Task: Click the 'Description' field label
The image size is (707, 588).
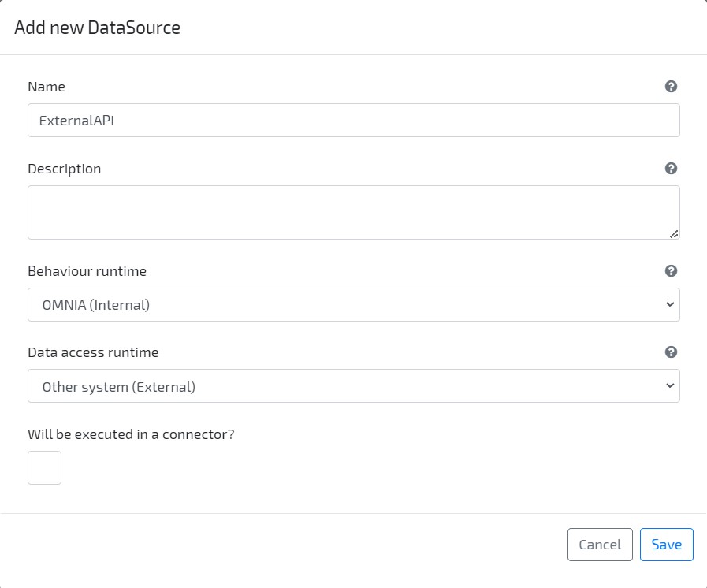Action: pyautogui.click(x=65, y=169)
